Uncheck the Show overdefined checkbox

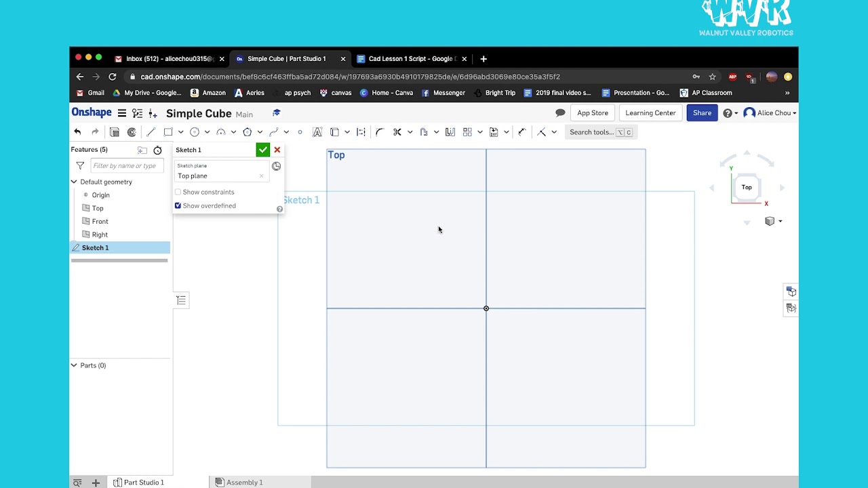(x=178, y=205)
